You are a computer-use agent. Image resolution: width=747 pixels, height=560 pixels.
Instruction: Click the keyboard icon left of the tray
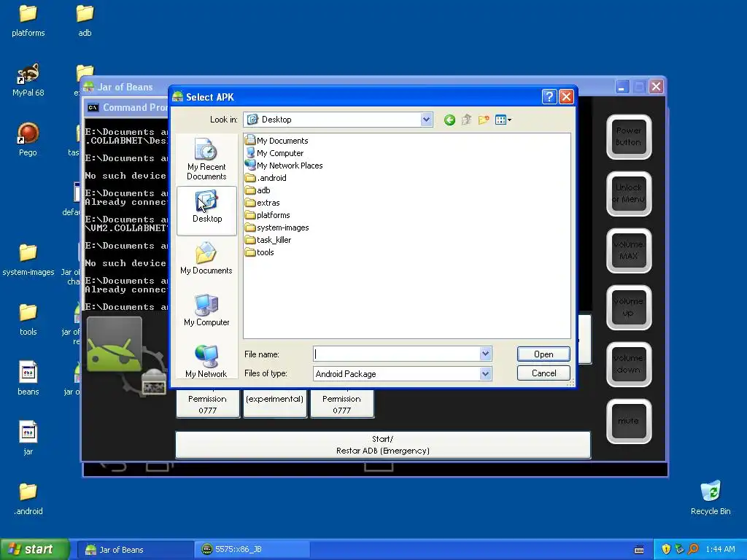pyautogui.click(x=639, y=550)
